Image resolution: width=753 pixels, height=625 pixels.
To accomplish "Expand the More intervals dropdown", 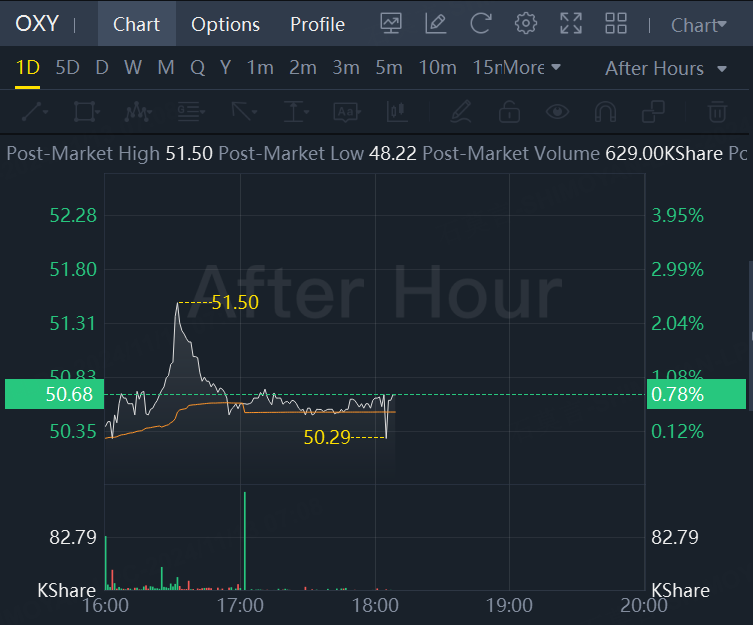I will (x=532, y=68).
